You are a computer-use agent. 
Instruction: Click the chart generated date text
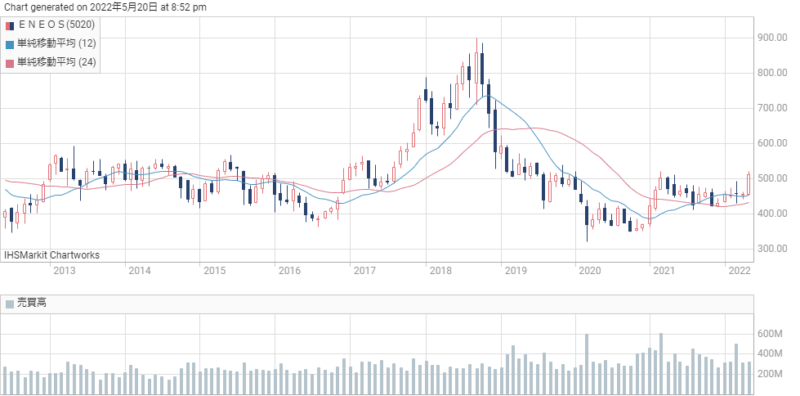(106, 7)
